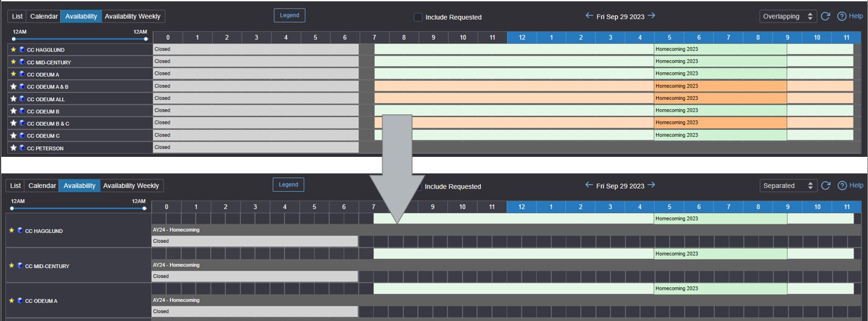
Task: Click the favorite star for CC PETERSON
Action: pos(13,148)
